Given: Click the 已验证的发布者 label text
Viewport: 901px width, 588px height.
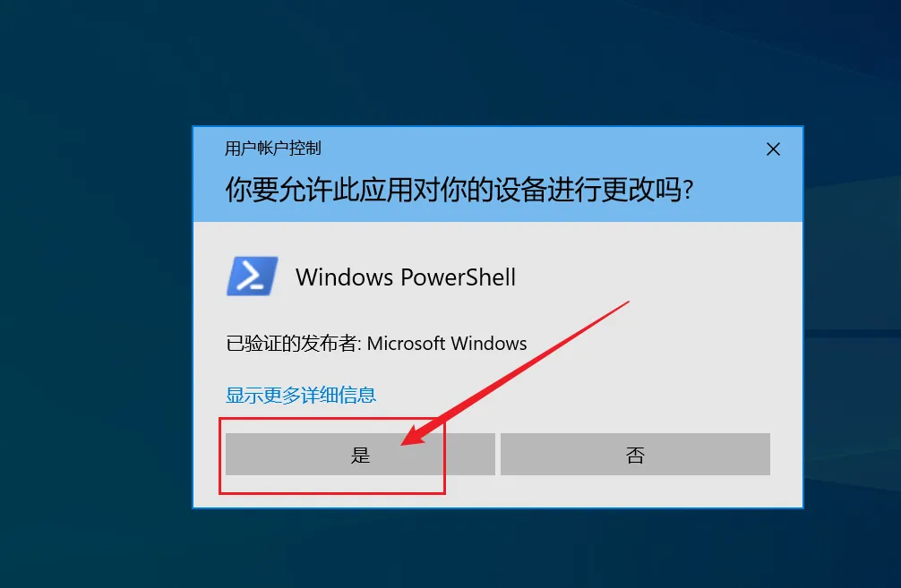Looking at the screenshot, I should (291, 344).
